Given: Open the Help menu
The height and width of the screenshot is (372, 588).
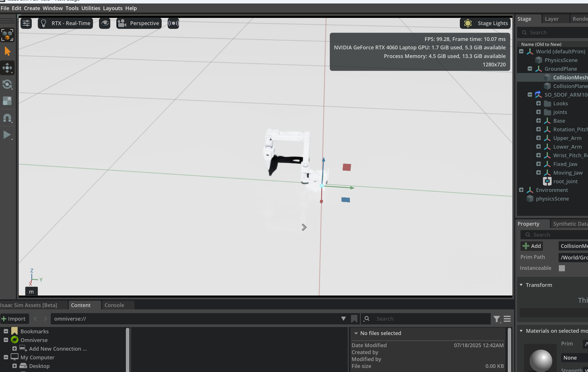Looking at the screenshot, I should point(131,8).
